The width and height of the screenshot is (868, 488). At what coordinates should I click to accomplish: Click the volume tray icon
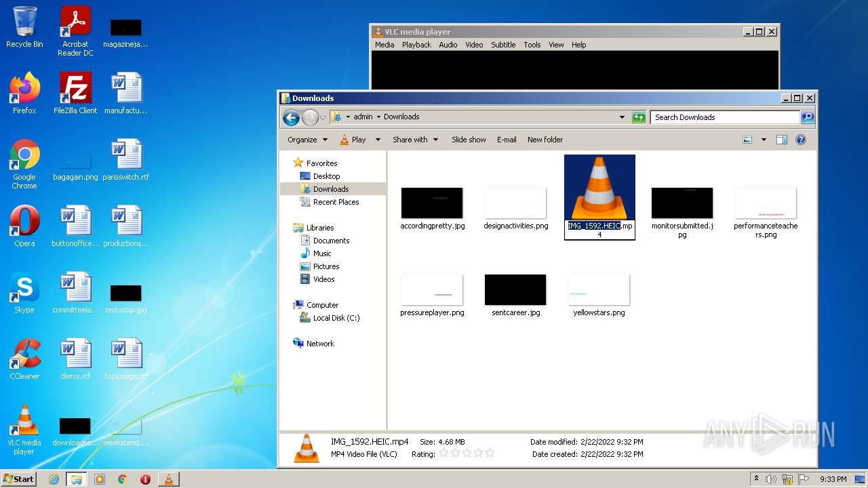[771, 479]
